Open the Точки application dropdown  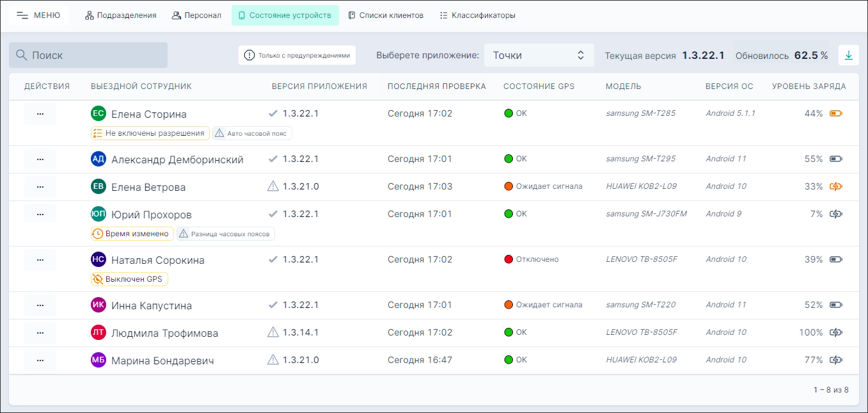coord(539,56)
